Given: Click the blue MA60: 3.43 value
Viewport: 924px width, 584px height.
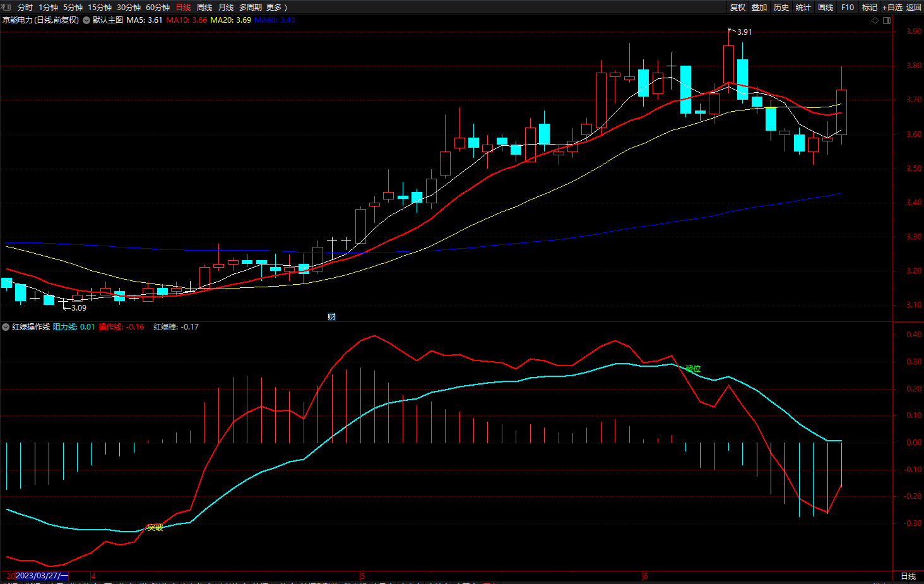Looking at the screenshot, I should [x=275, y=20].
